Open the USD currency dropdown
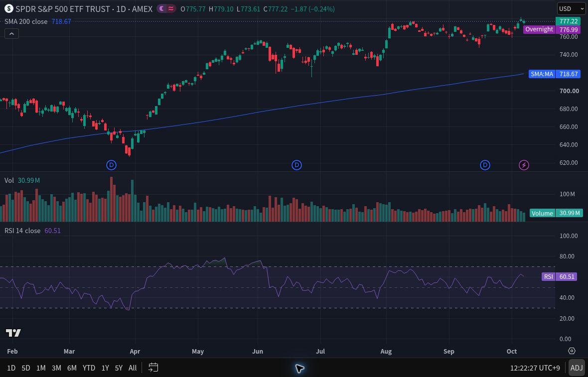Screen dimensions: 588x377 [x=571, y=8]
